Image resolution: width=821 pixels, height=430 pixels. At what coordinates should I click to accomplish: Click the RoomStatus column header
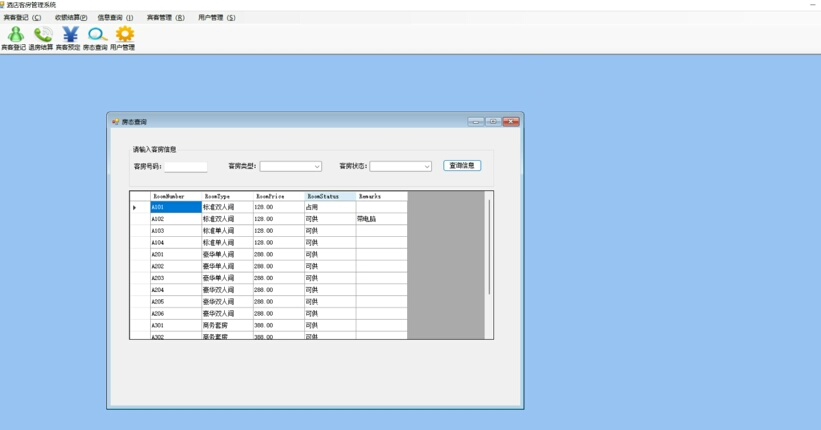tap(329, 196)
